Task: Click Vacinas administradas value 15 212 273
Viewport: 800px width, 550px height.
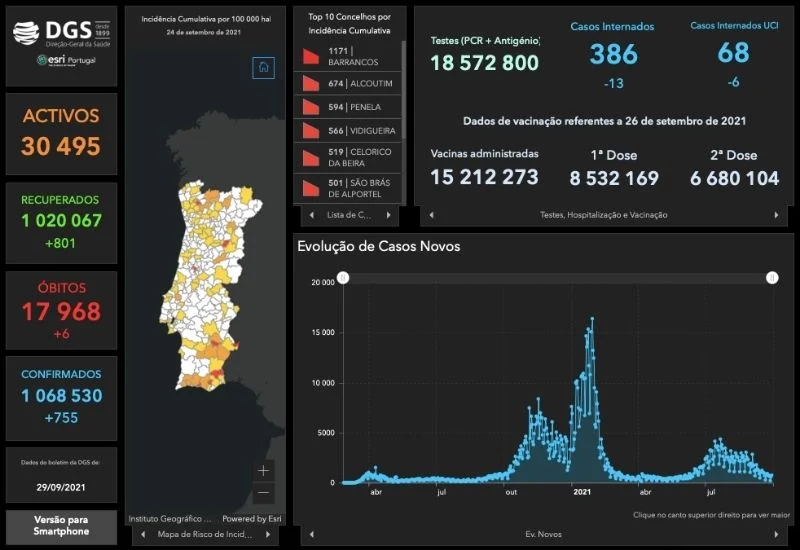Action: (x=484, y=177)
